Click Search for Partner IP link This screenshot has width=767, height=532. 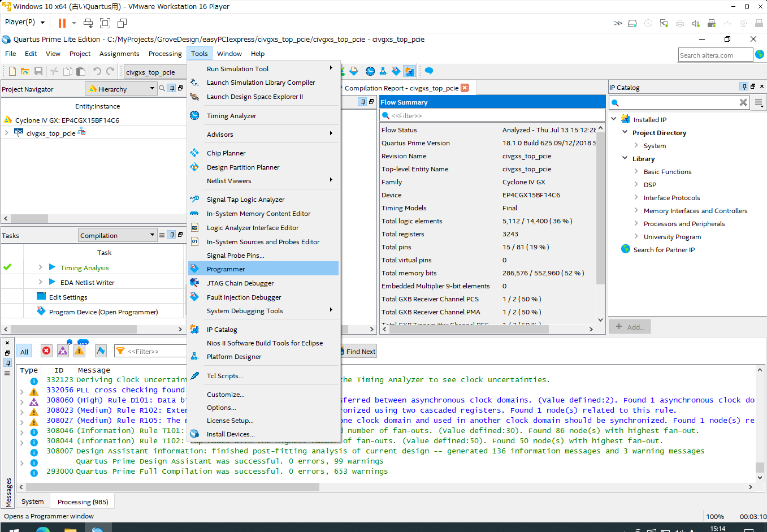[x=664, y=250]
